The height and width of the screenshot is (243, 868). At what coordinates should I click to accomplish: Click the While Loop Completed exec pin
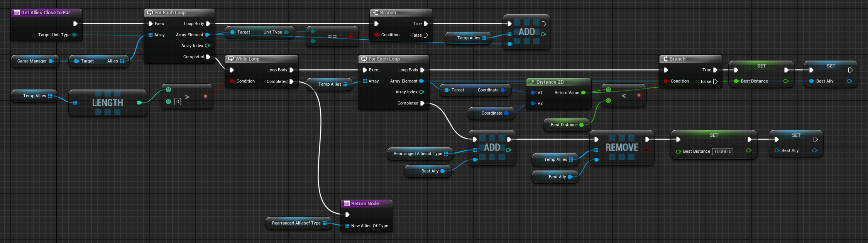pos(291,81)
